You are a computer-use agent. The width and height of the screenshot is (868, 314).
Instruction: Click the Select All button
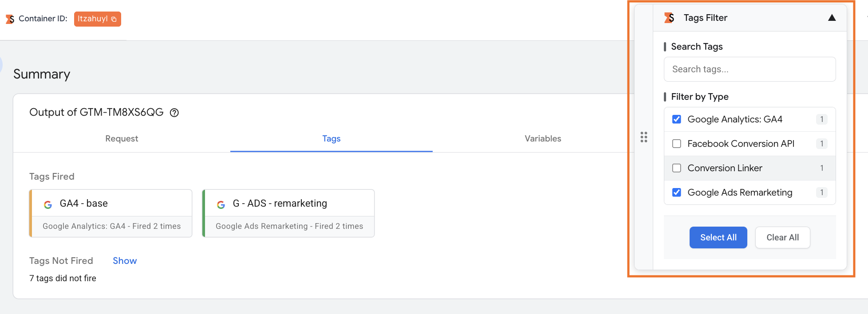click(718, 238)
